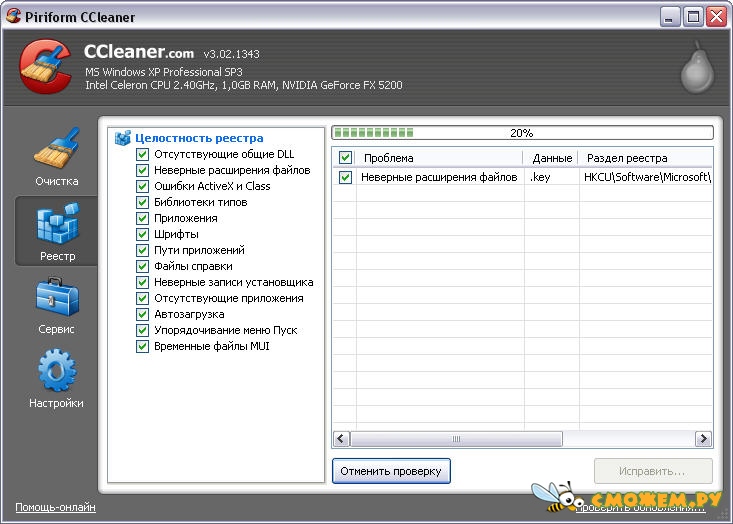Image resolution: width=733 pixels, height=524 pixels.
Task: Disable the Приложения checkbox
Action: click(143, 218)
